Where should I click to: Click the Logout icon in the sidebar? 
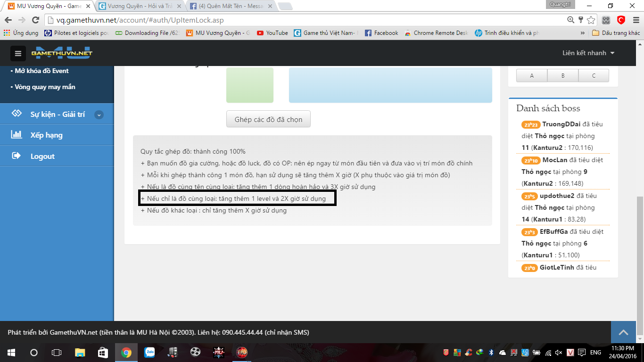click(17, 156)
